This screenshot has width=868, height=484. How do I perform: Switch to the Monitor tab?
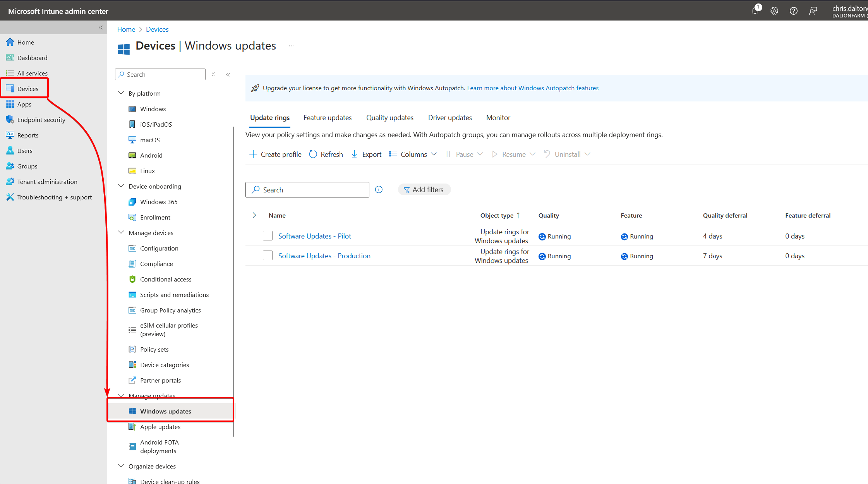[498, 118]
